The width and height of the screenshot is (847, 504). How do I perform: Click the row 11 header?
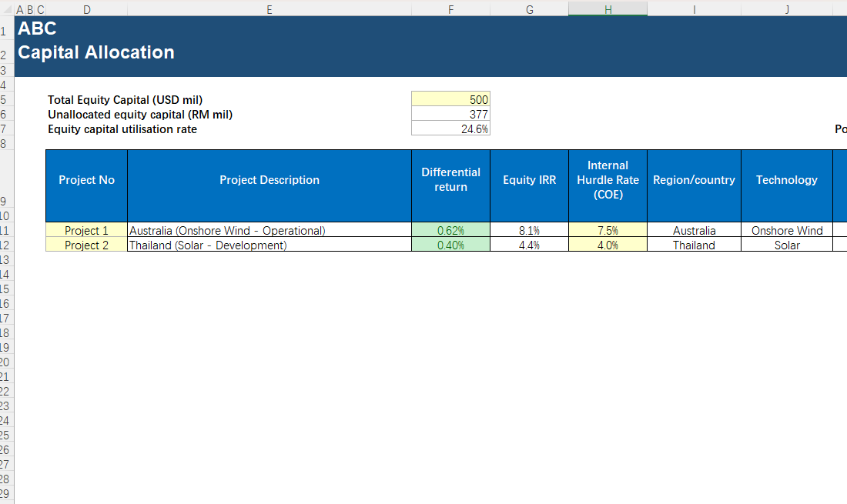tap(4, 231)
